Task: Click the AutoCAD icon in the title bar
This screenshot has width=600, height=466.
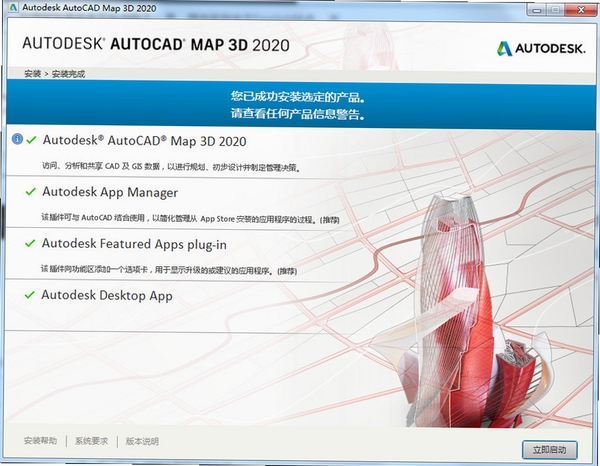Action: coord(13,8)
